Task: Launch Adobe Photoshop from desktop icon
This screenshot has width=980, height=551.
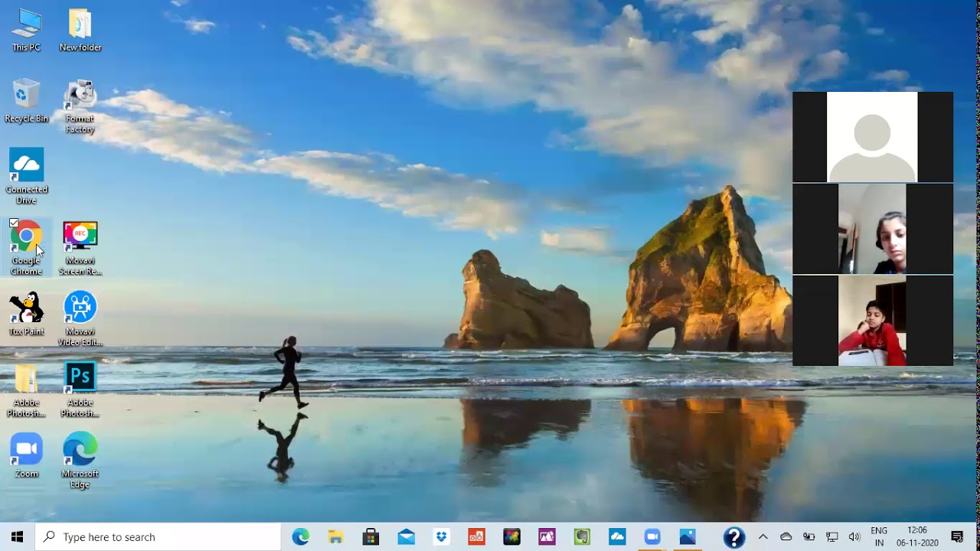Action: coord(80,378)
